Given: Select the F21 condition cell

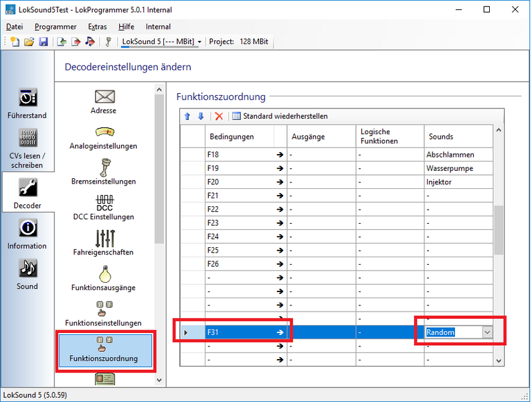Looking at the screenshot, I should (x=246, y=196).
